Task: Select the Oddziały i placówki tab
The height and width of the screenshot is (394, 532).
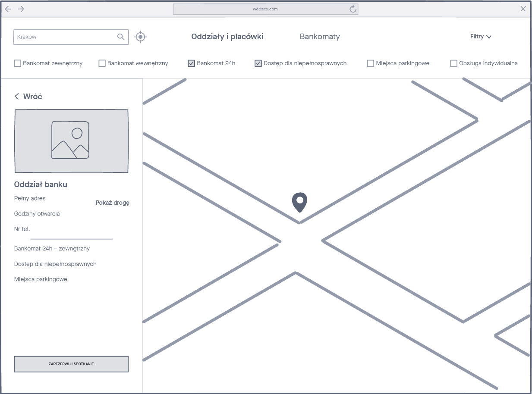Action: [x=227, y=37]
